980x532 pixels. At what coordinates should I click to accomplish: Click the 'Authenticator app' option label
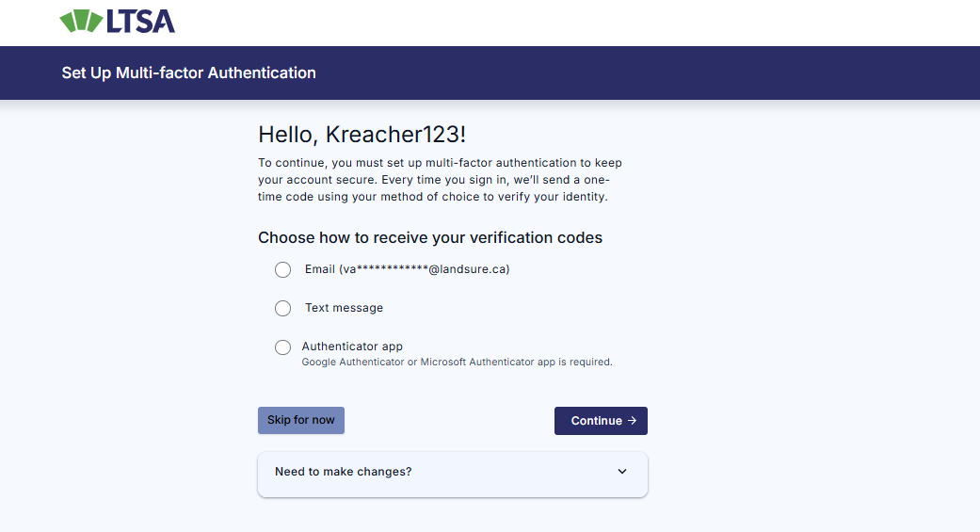352,347
